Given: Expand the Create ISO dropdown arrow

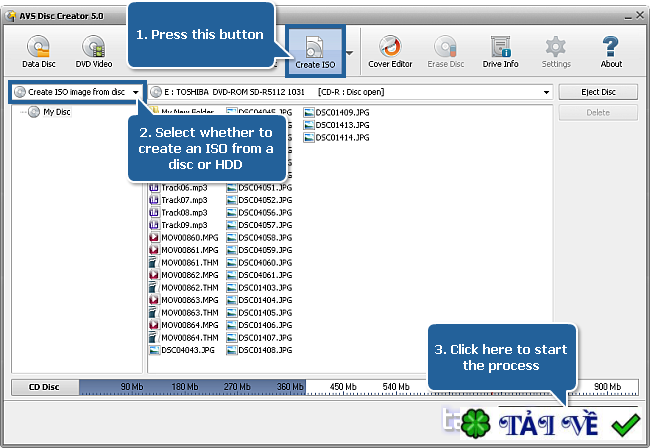Looking at the screenshot, I should (x=349, y=53).
